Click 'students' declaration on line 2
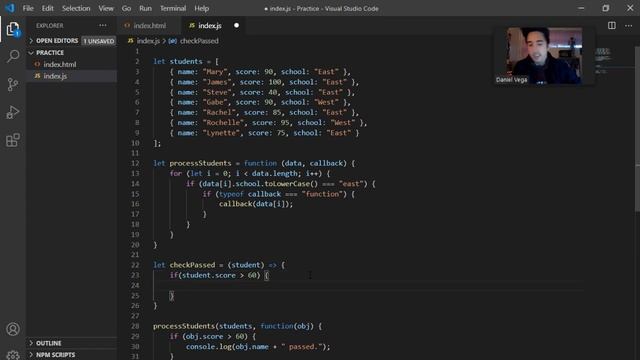 coord(186,61)
